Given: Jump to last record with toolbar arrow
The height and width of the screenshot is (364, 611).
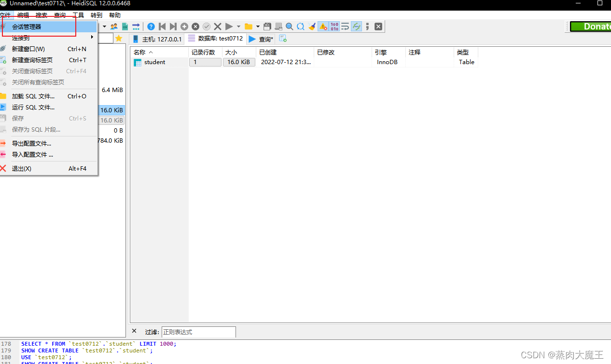Looking at the screenshot, I should [173, 27].
